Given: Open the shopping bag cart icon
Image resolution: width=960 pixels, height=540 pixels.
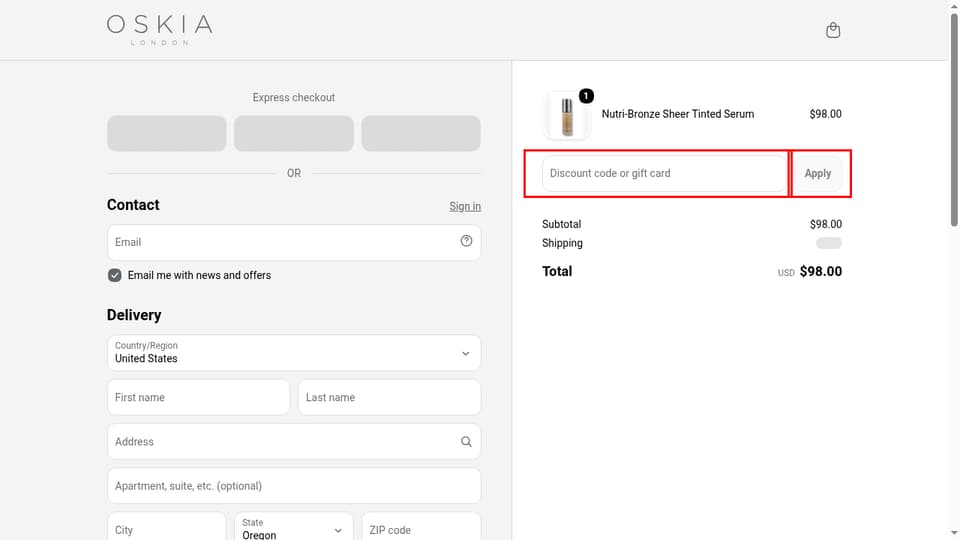Looking at the screenshot, I should 833,30.
